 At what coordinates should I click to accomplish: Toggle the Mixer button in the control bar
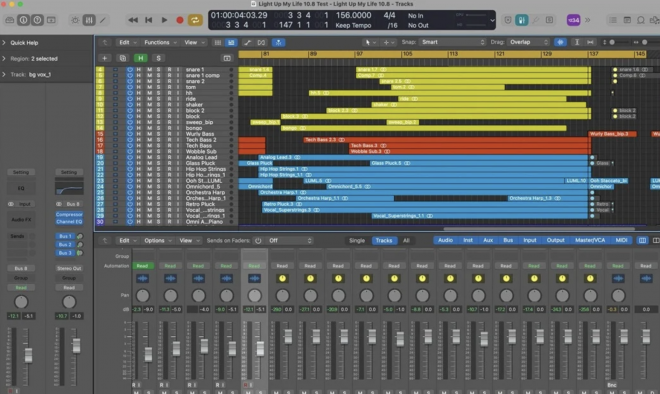(89, 20)
